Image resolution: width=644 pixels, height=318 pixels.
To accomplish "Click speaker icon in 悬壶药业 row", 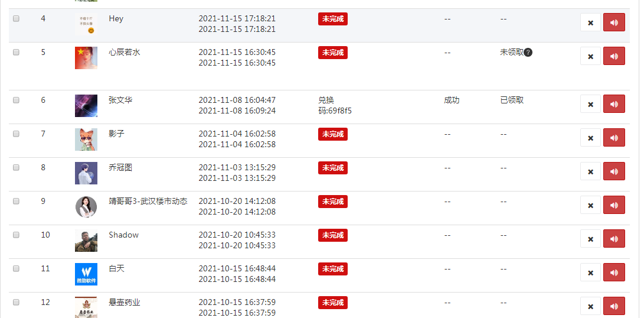I will [614, 306].
